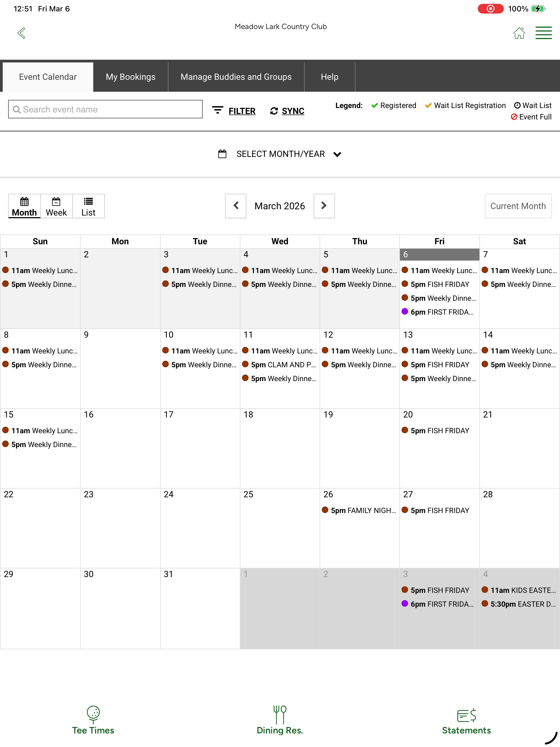560x747 pixels.
Task: Open 5pm CLAM AND P event March 11
Action: pos(279,365)
